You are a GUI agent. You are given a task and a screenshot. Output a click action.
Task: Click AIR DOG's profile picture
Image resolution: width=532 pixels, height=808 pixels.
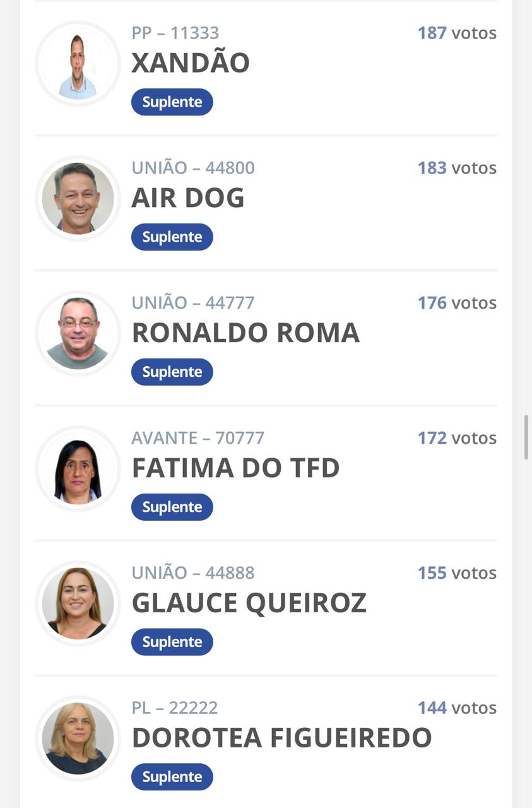(x=78, y=199)
